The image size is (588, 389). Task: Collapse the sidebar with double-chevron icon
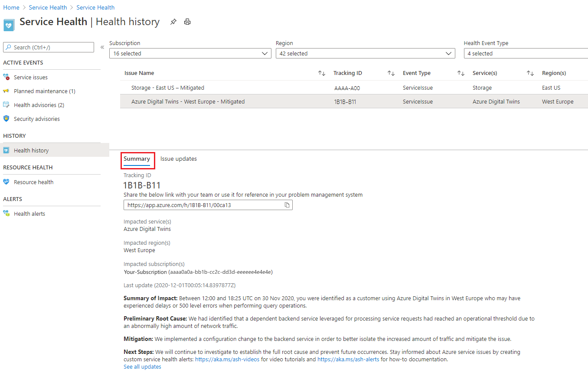tap(102, 47)
